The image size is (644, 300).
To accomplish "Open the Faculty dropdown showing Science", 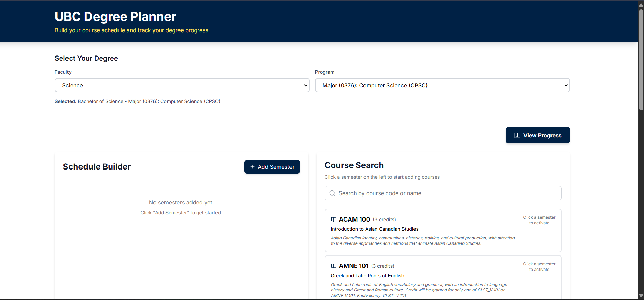I will point(182,85).
